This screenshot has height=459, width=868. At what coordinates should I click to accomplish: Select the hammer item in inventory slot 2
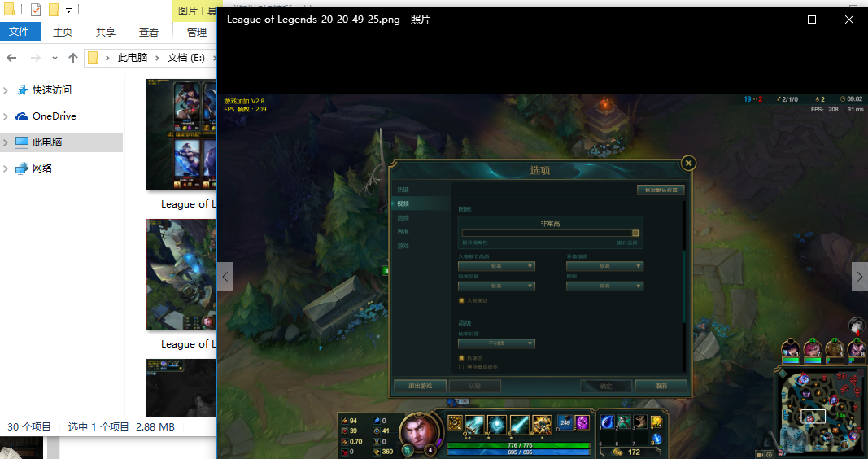click(624, 422)
